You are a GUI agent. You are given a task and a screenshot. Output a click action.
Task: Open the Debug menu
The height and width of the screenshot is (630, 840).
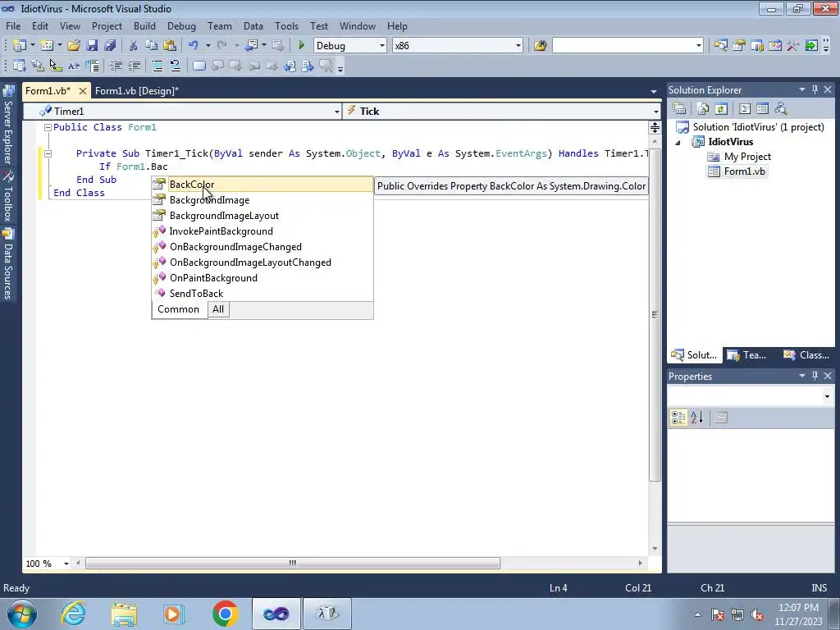tap(181, 25)
